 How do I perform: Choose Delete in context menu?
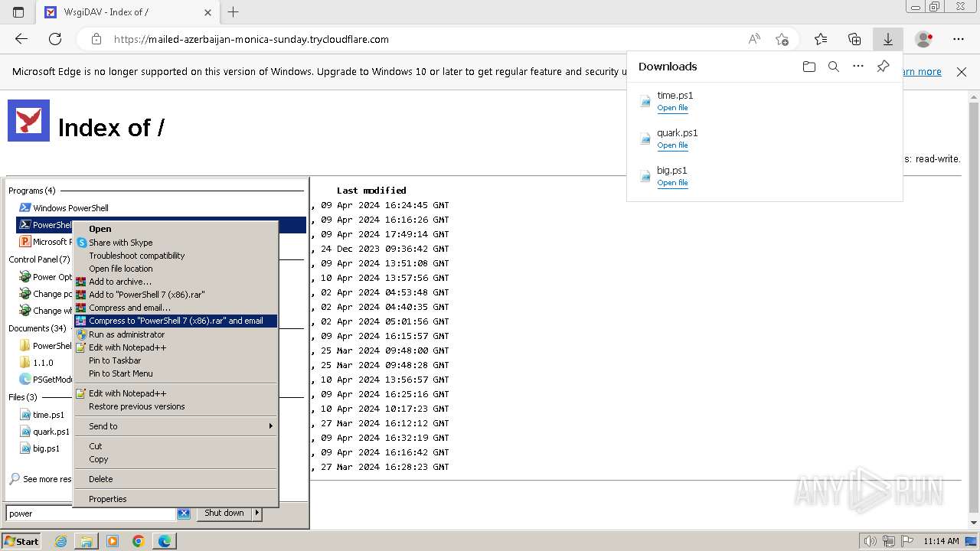[175, 479]
